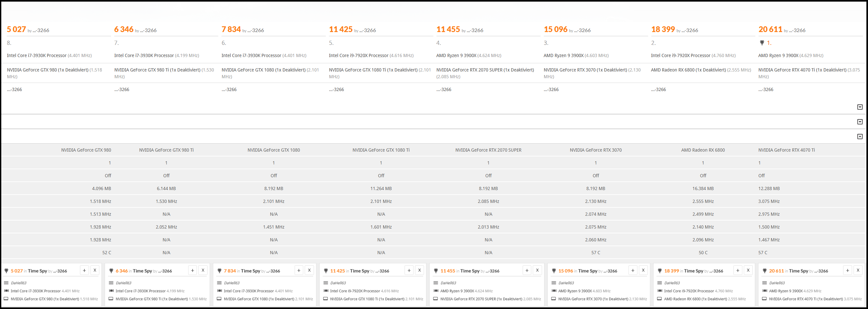Click the plus button on 11 425 card
The width and height of the screenshot is (868, 309).
click(x=409, y=270)
